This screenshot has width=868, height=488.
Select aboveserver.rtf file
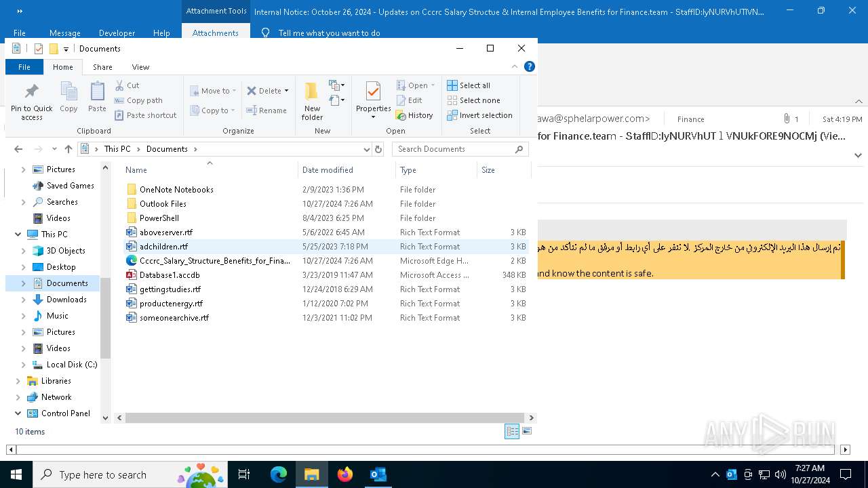click(x=166, y=232)
